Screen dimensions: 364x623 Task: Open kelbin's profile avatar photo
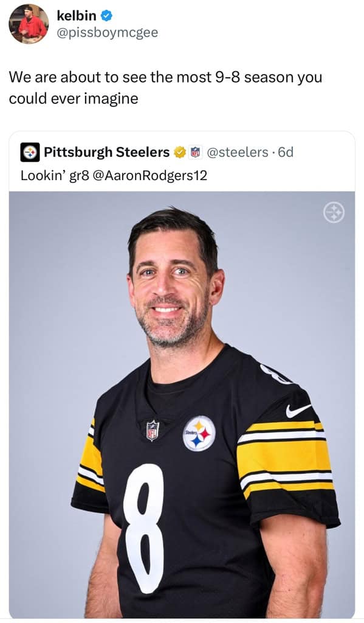[29, 24]
